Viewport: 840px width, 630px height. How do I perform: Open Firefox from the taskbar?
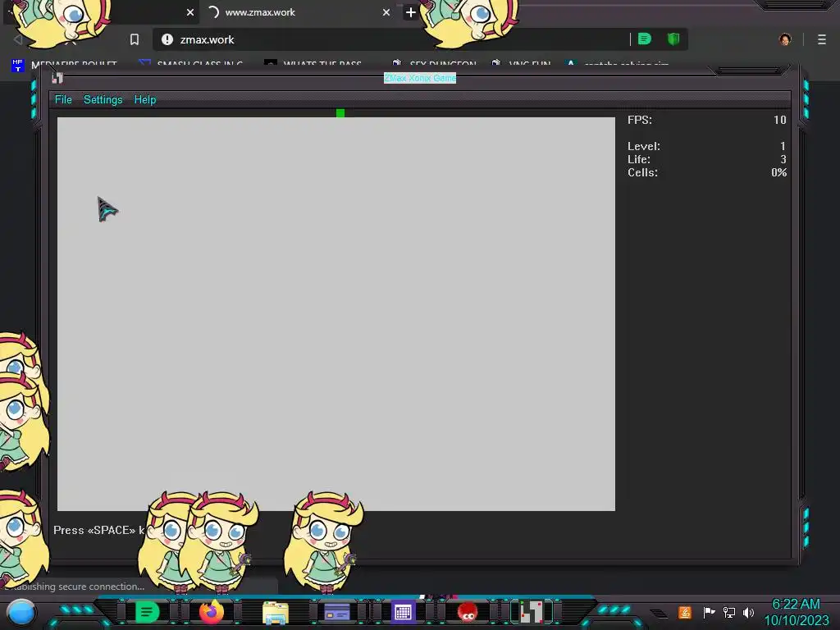tap(212, 612)
